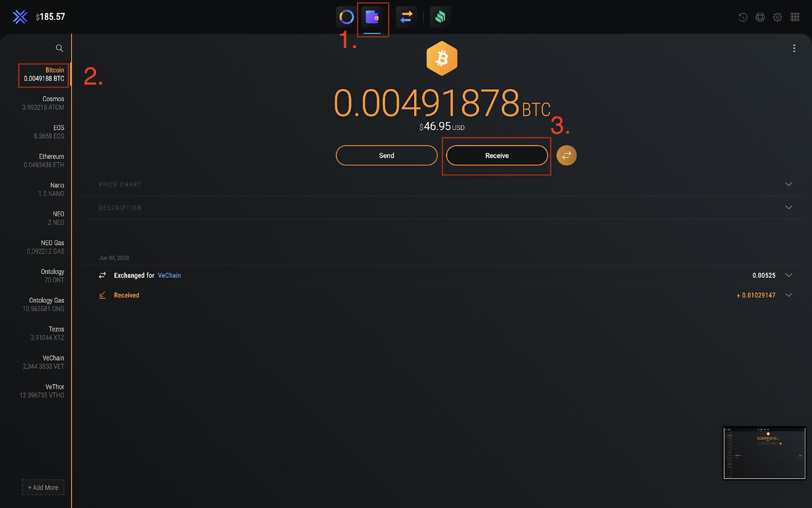Open the apps grid icon
Image resolution: width=812 pixels, height=508 pixels.
[x=795, y=17]
